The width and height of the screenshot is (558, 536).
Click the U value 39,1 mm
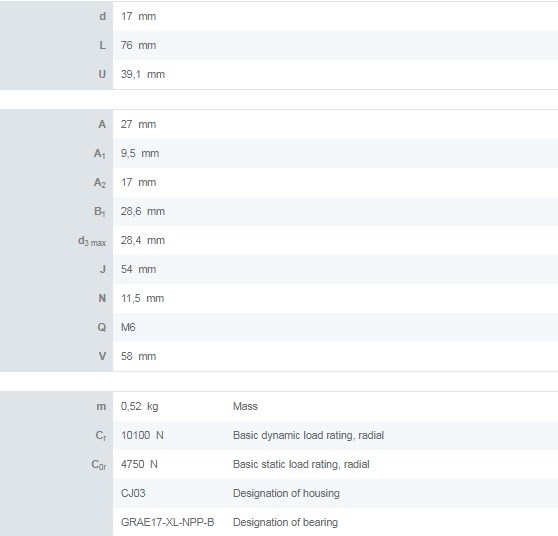coord(143,74)
